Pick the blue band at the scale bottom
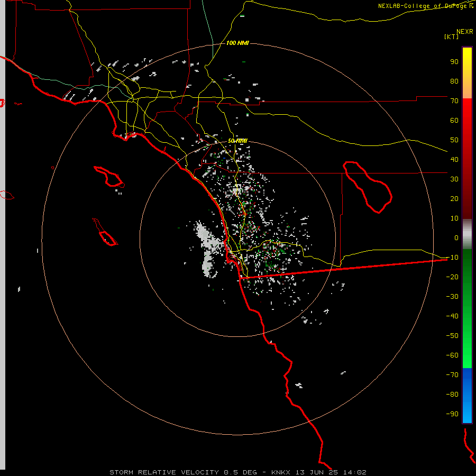 (x=467, y=396)
